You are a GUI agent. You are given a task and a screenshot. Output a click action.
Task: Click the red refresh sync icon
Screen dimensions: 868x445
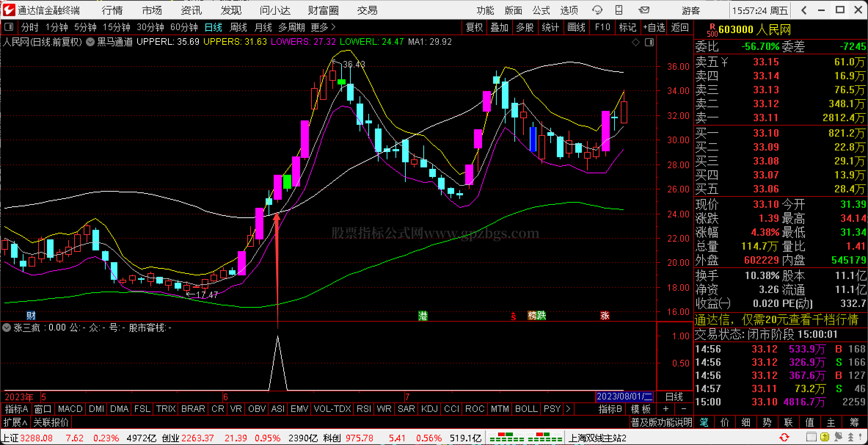click(x=784, y=437)
